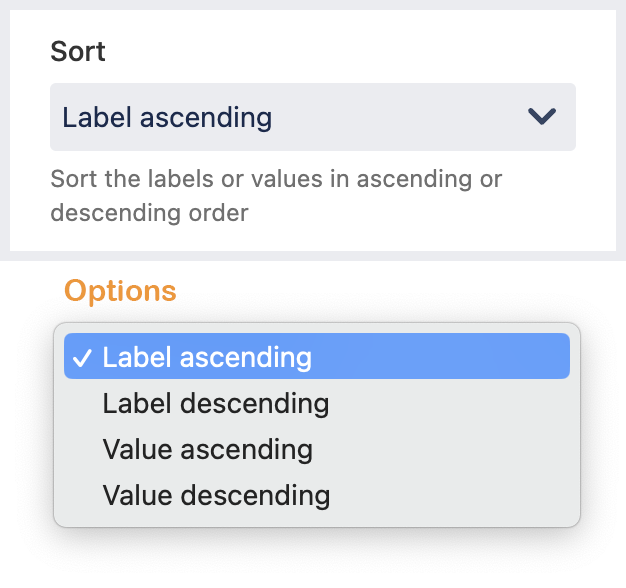The height and width of the screenshot is (588, 626).
Task: Click the chevron arrow in Sort dropdown
Action: pos(541,117)
